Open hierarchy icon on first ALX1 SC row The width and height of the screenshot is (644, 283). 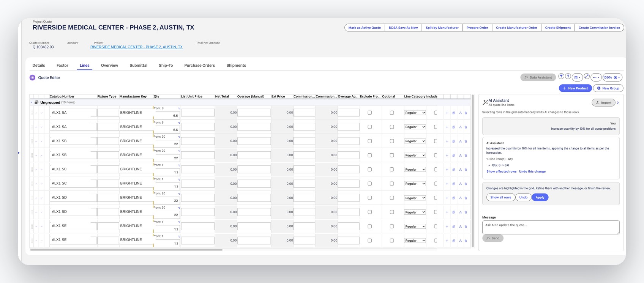click(460, 170)
